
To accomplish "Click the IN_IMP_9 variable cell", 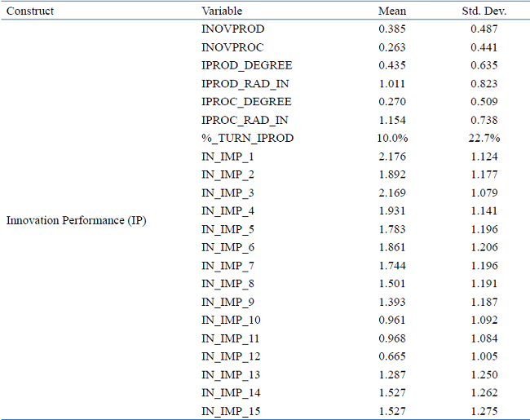I will click(227, 302).
